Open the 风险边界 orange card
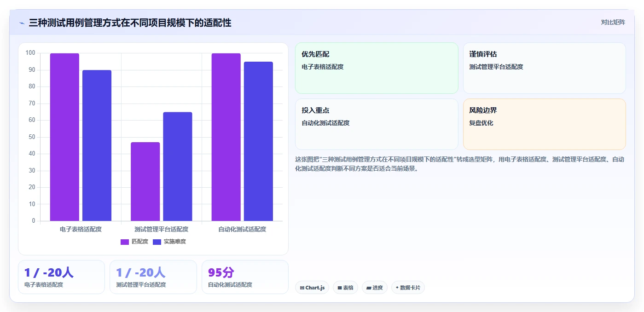Screen dimensions: 644x312 point(545,124)
